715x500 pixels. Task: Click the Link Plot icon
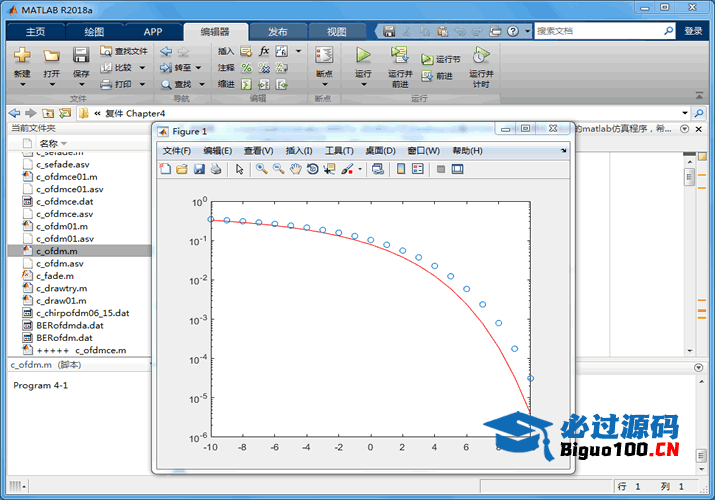378,170
